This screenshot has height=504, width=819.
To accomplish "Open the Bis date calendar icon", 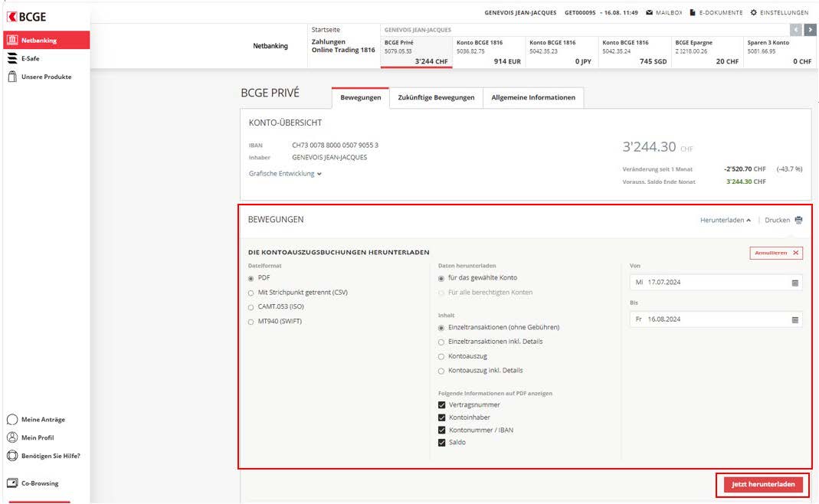I will pos(795,319).
